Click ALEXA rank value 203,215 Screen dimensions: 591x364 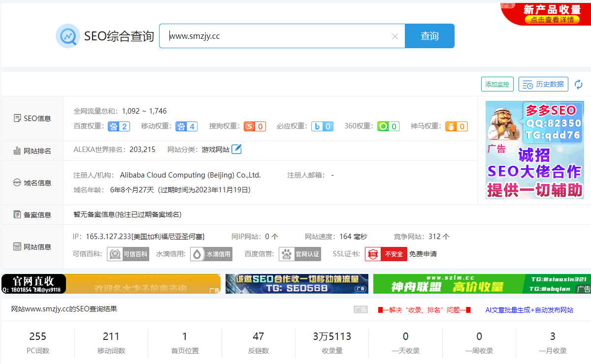tap(142, 149)
